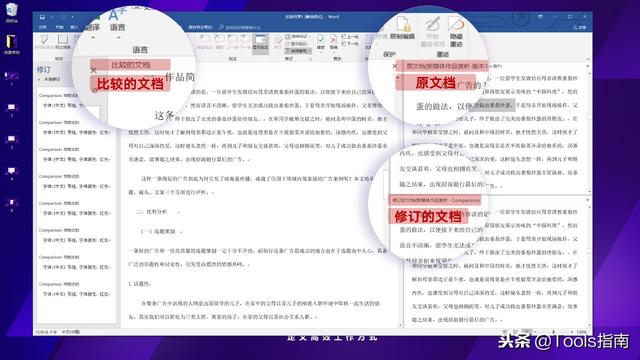Open the 文件 ribbon tab
Viewport: 640px width, 360px height.
tap(42, 27)
